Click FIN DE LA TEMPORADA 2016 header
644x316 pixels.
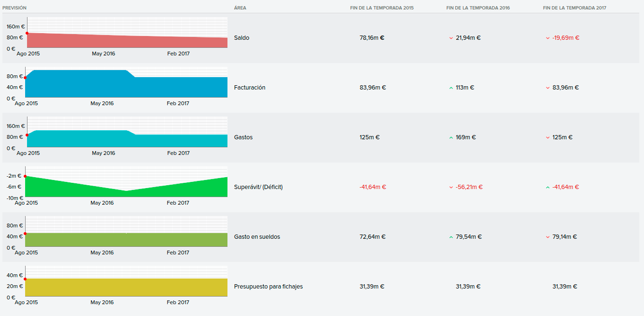click(478, 8)
